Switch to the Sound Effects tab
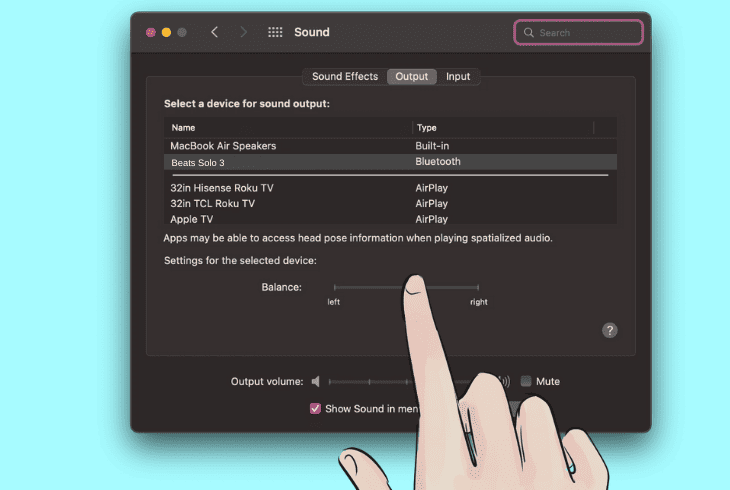The image size is (730, 490). [345, 76]
